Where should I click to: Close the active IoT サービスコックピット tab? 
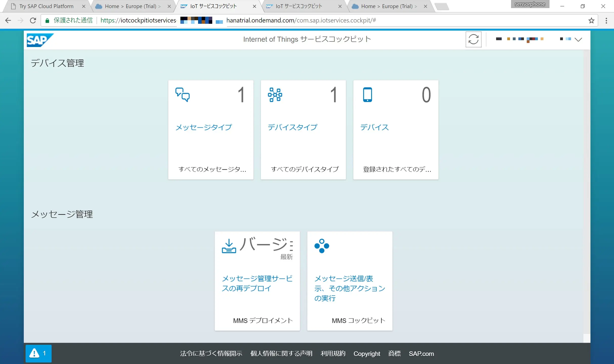(x=255, y=6)
